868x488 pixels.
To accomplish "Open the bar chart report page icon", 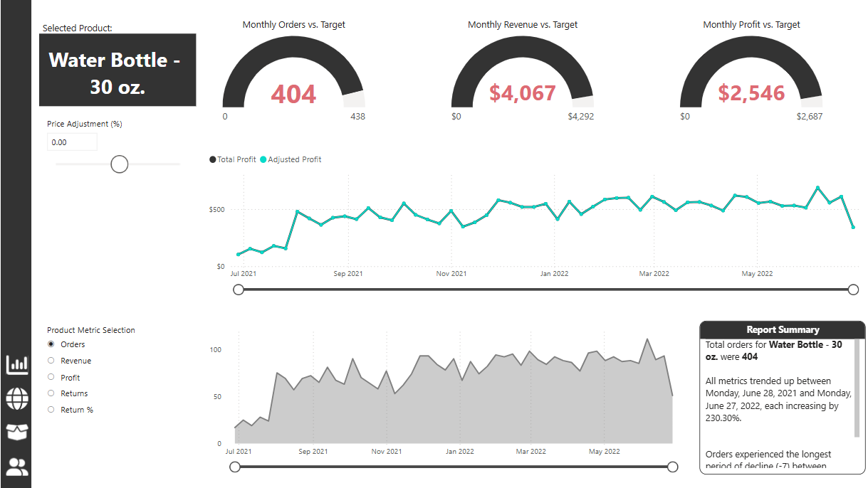I will (x=17, y=365).
